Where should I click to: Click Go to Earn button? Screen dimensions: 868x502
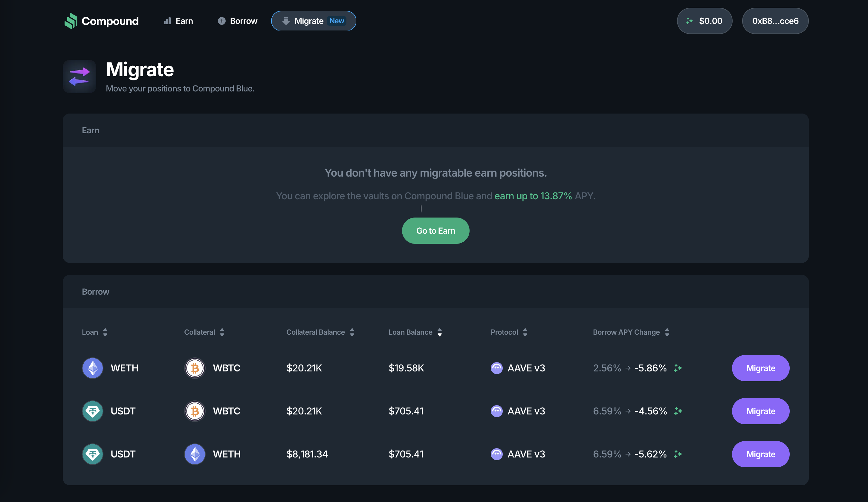point(435,231)
